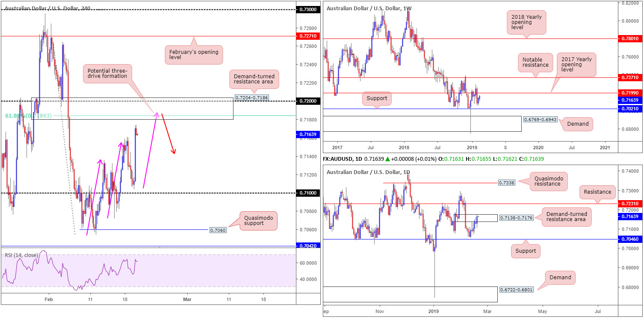Viewport: 644px width, 319px height.
Task: Click the 0.74000 daily axis value
Action: (630, 171)
